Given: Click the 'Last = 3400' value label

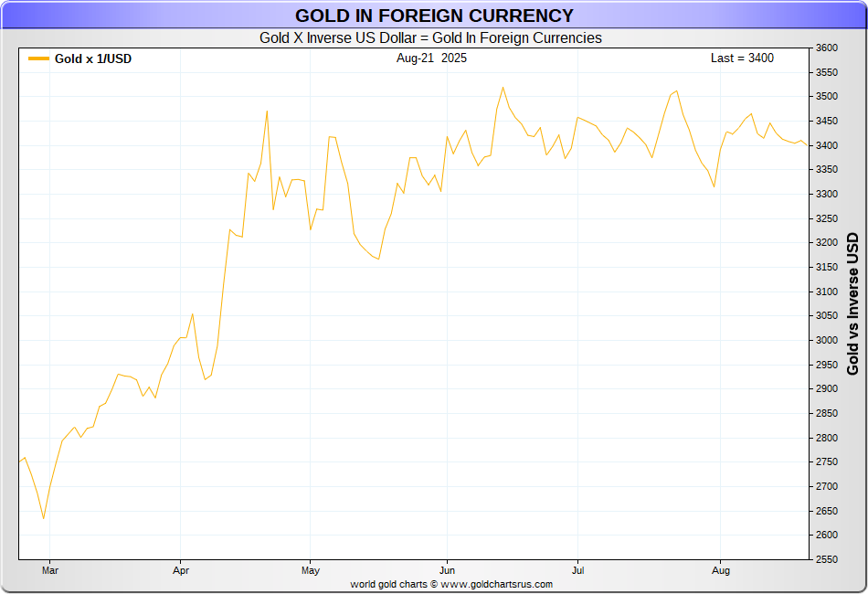Looking at the screenshot, I should pos(742,58).
